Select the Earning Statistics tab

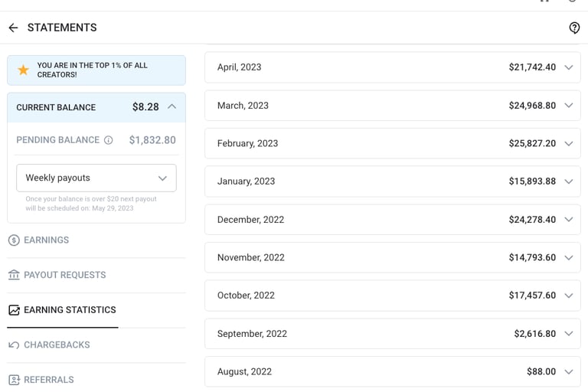pos(70,310)
